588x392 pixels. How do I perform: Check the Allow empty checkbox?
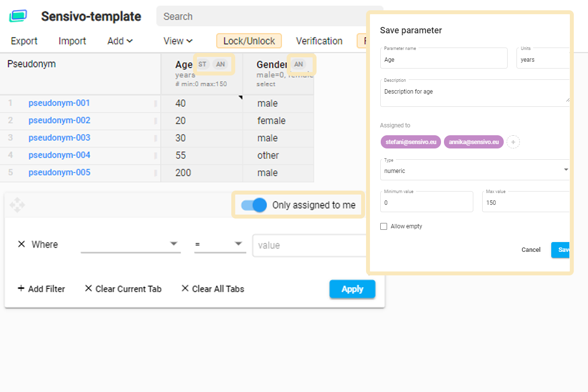pos(384,226)
